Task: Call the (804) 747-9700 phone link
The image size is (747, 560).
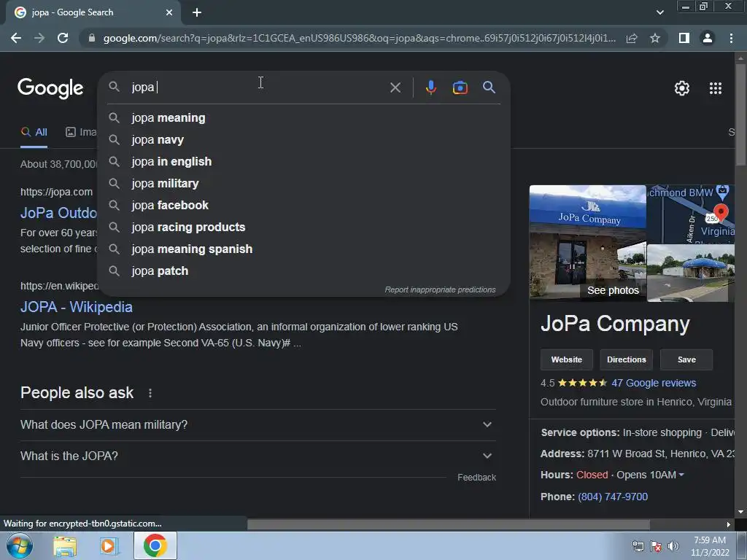Action: [613, 497]
